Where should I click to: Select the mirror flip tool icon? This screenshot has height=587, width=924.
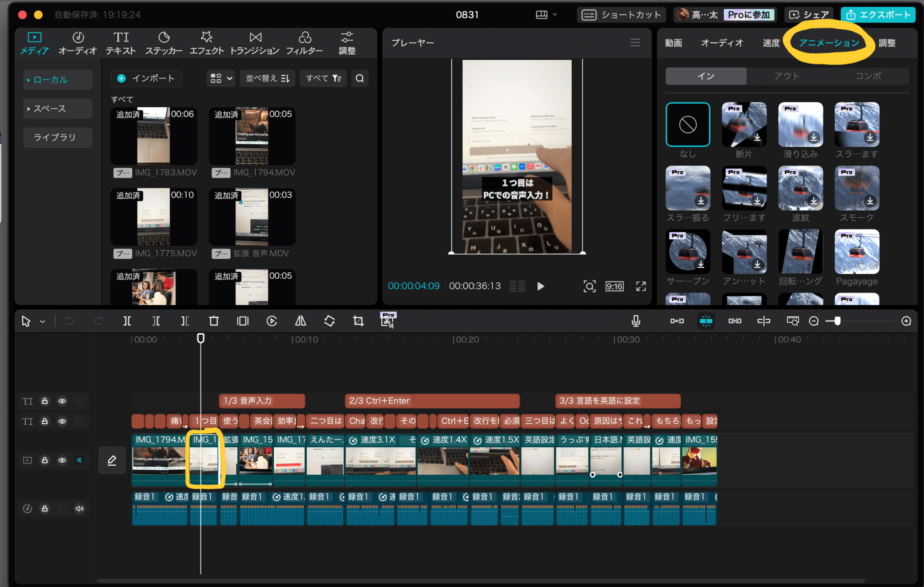coord(300,321)
